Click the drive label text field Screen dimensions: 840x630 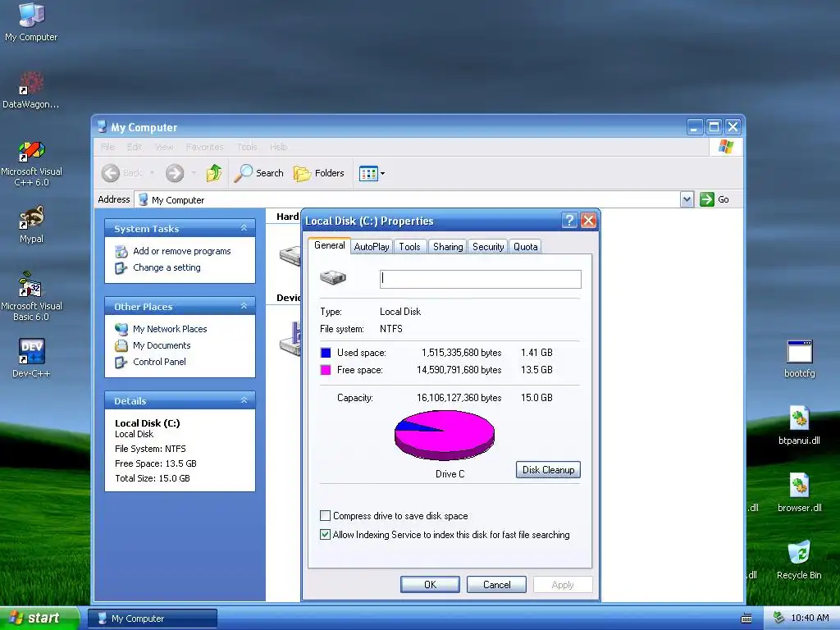coord(481,279)
